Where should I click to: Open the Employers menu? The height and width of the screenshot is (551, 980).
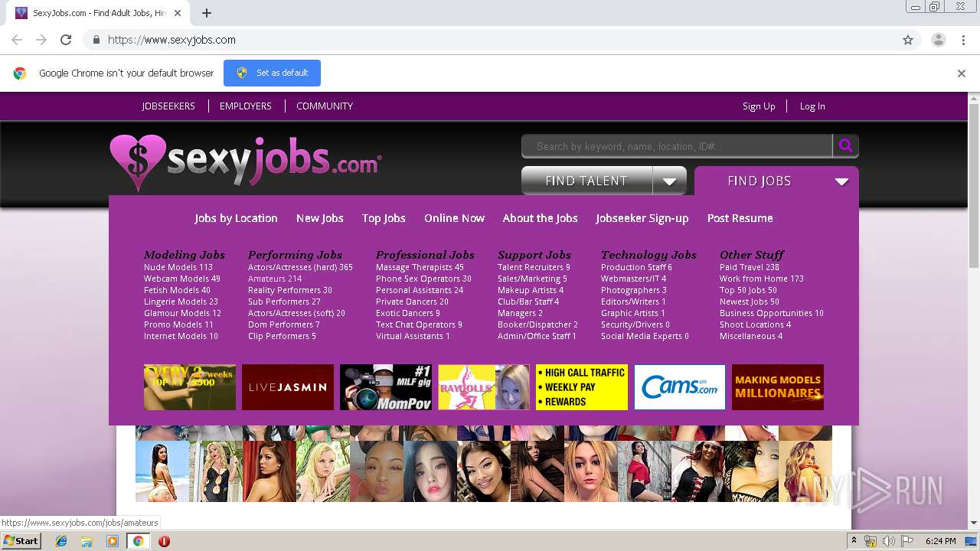pos(246,106)
